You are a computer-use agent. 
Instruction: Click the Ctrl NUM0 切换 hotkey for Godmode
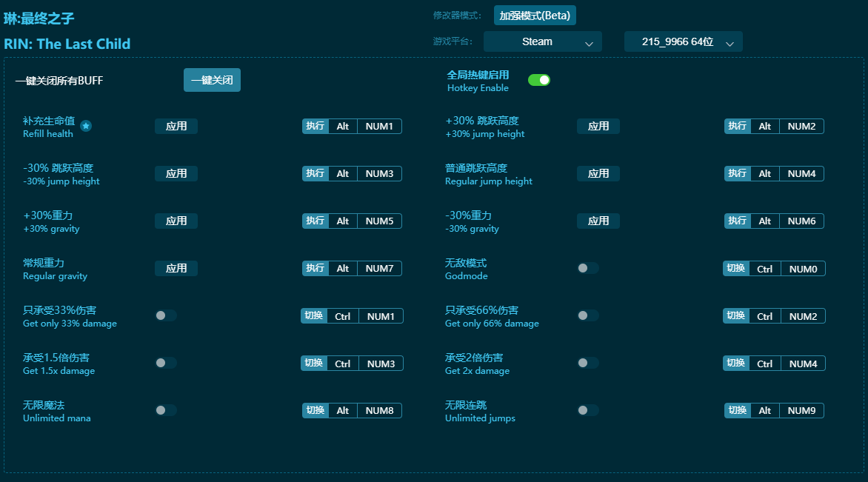774,268
